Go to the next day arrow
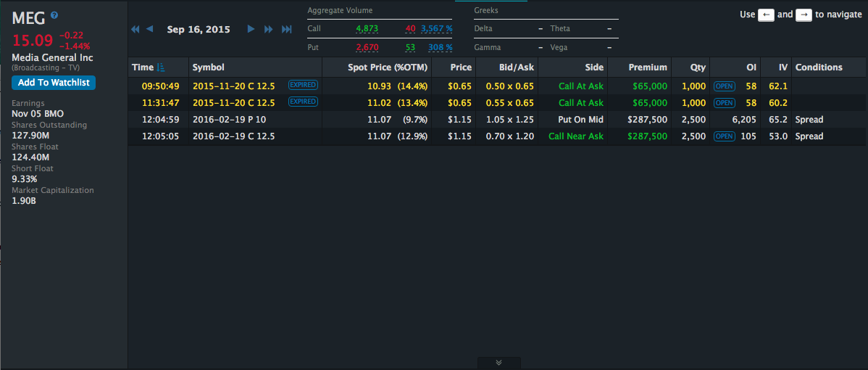868x370 pixels. [x=251, y=29]
